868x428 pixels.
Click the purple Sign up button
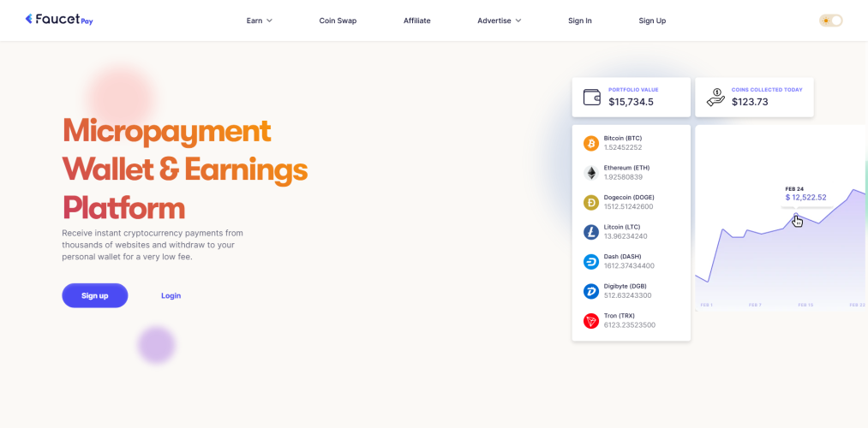[94, 295]
